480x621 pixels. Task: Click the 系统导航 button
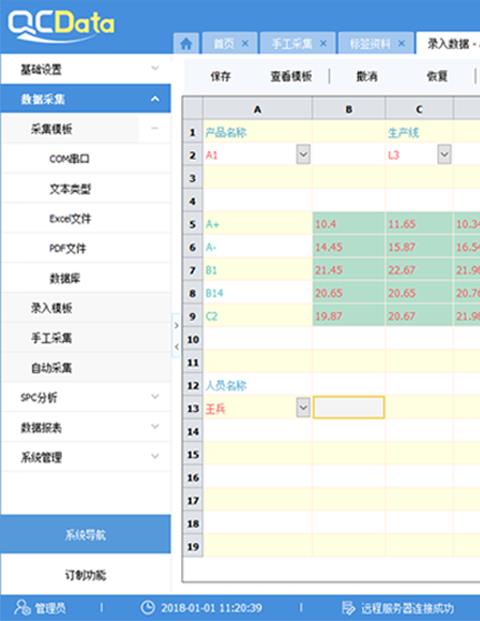86,534
